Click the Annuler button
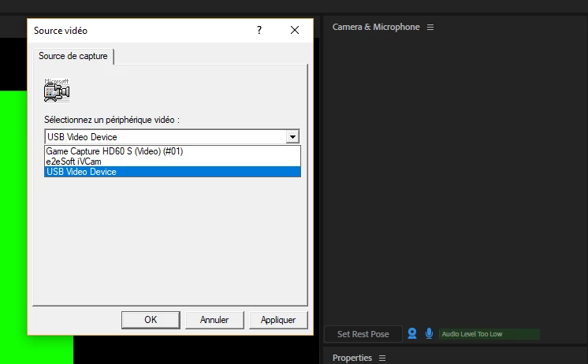 [214, 320]
